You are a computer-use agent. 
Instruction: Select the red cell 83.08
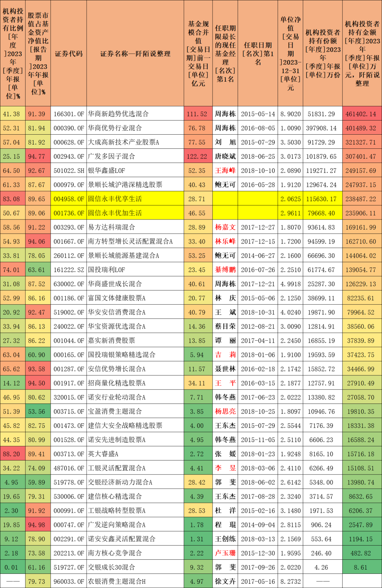[13, 199]
